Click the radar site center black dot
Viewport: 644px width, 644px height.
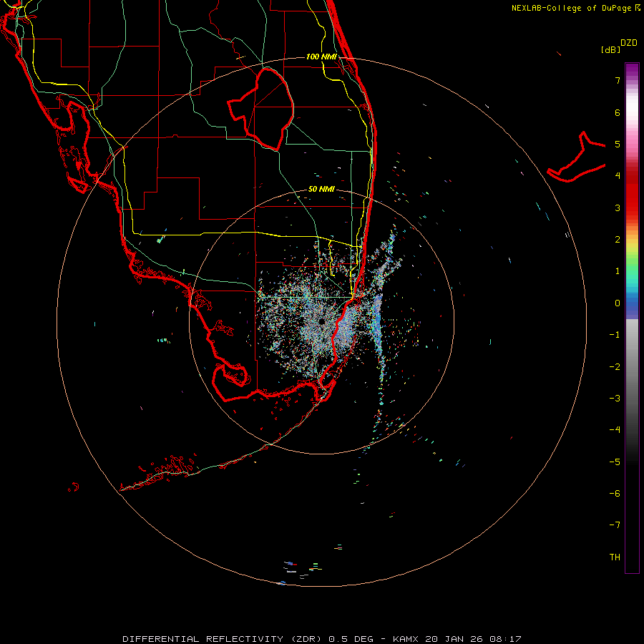pos(321,321)
